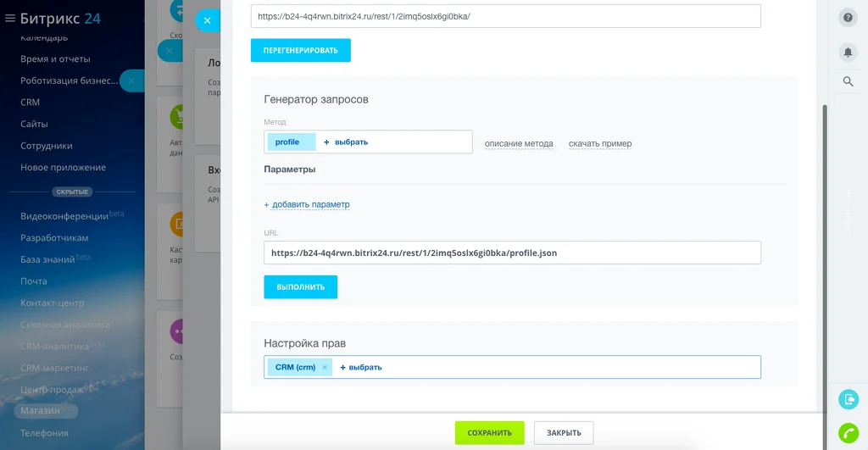This screenshot has height=450, width=868.
Task: Click the search magnifier icon
Action: (848, 81)
